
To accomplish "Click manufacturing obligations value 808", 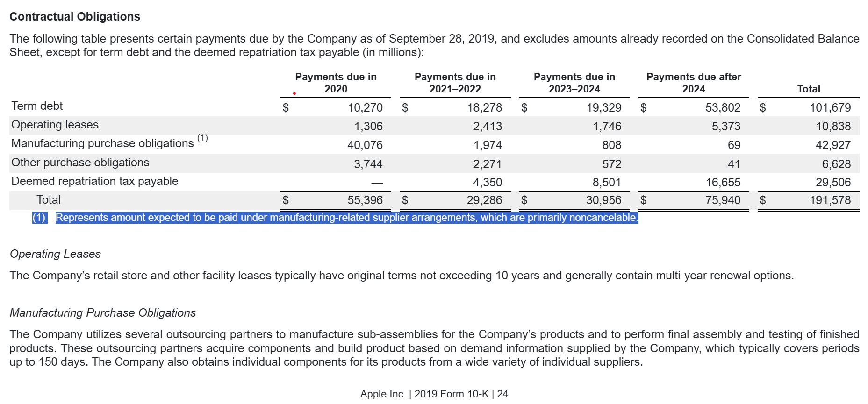I will pos(612,145).
